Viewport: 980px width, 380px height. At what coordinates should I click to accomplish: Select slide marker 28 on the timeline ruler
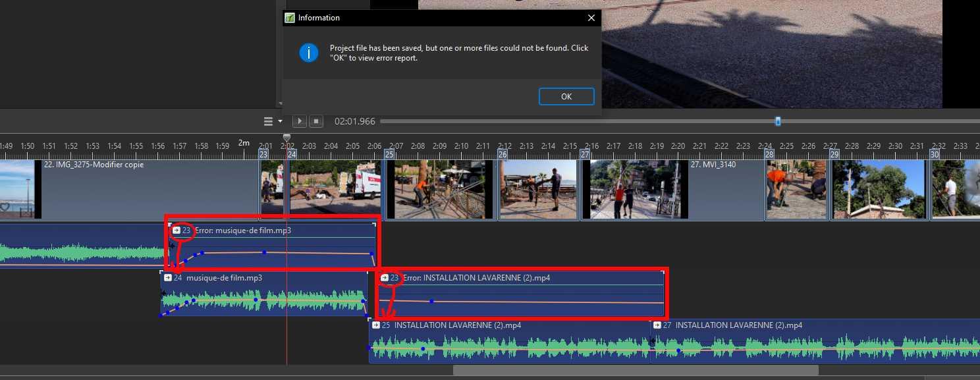click(769, 154)
